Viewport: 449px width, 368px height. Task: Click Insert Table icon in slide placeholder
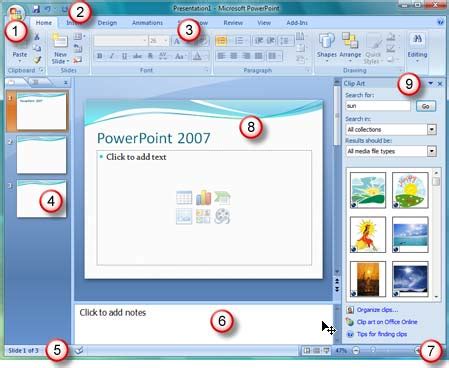184,198
